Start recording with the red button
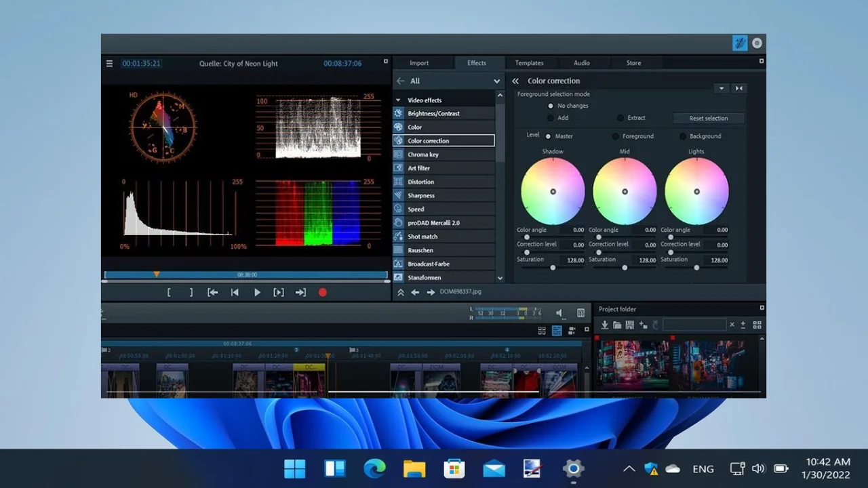 pos(323,293)
